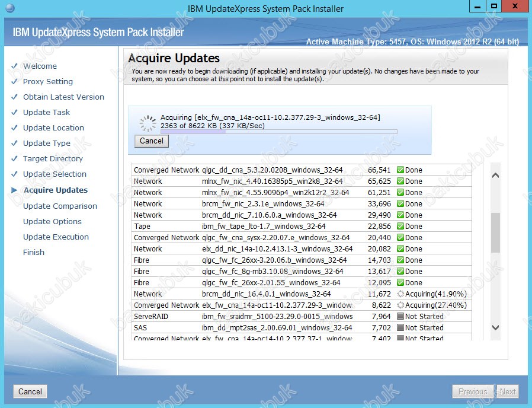Click Done icon for brcm_fw_nic_2.3.1e row
Screen dimensions: 532x408
point(400,203)
